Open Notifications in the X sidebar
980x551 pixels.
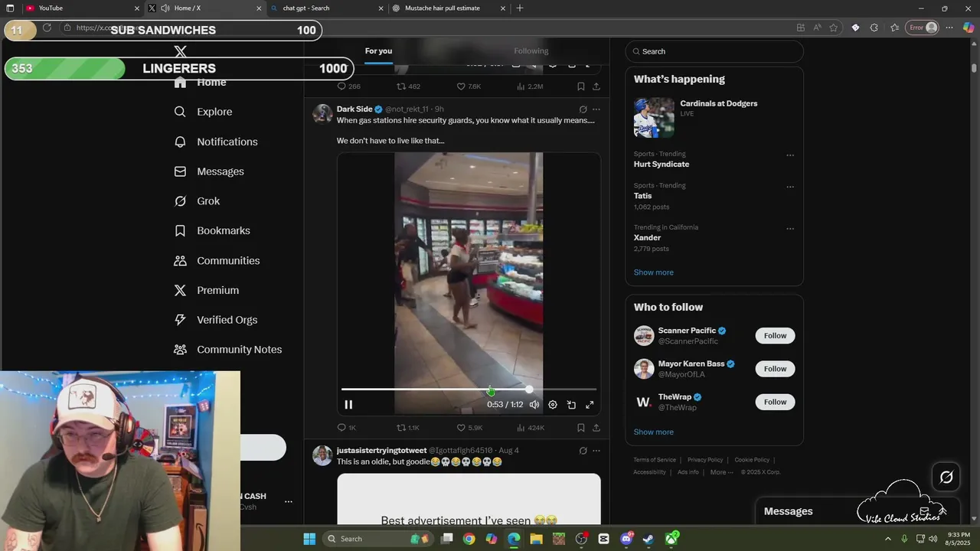tap(216, 142)
